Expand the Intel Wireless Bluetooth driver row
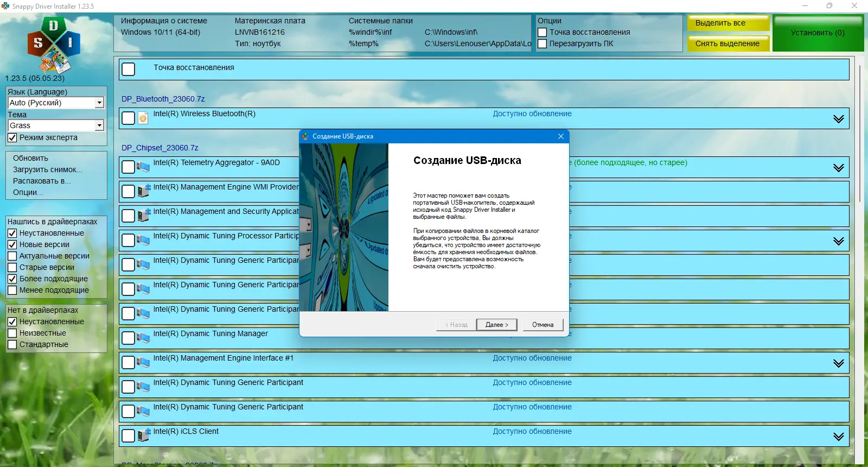868x467 pixels. click(839, 119)
